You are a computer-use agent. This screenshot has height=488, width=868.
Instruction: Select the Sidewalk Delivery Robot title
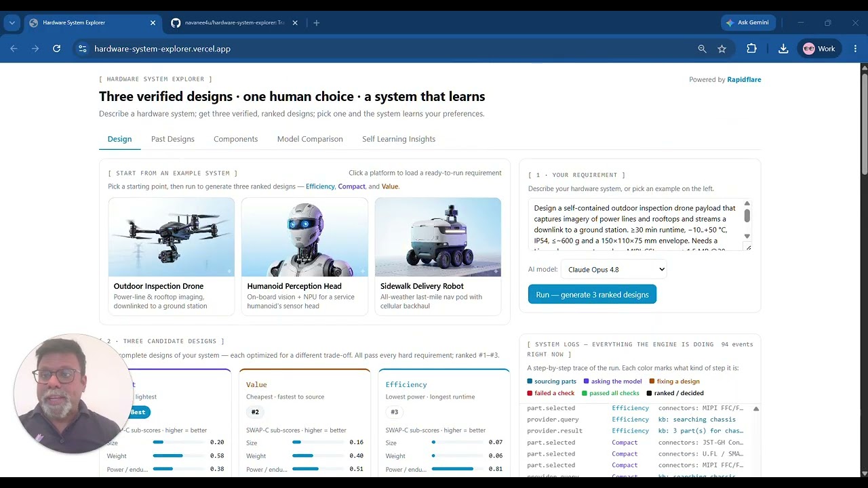(x=422, y=286)
